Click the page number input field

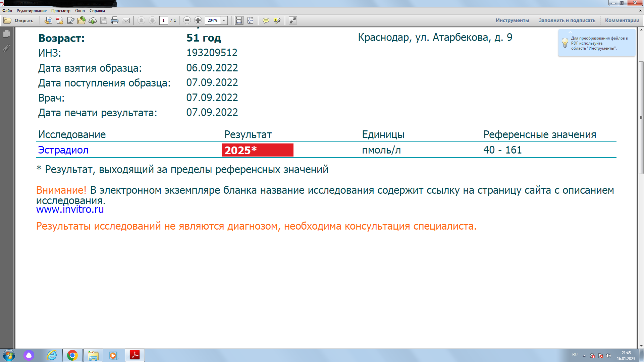163,20
